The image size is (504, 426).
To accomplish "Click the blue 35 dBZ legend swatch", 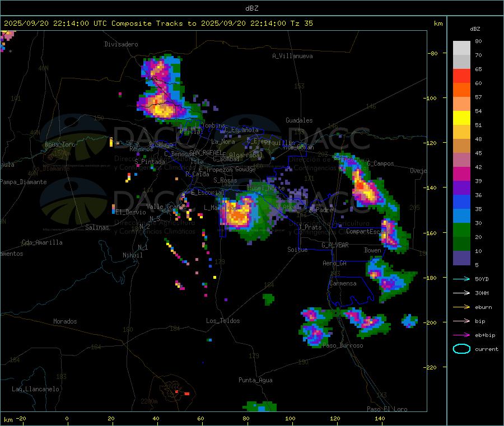I will pyautogui.click(x=461, y=202).
